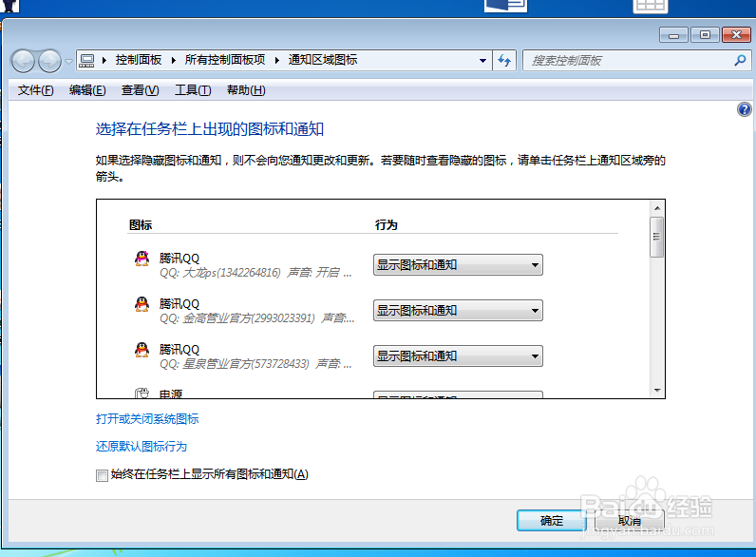Open the 查看(V) menu
756x557 pixels.
pos(140,90)
